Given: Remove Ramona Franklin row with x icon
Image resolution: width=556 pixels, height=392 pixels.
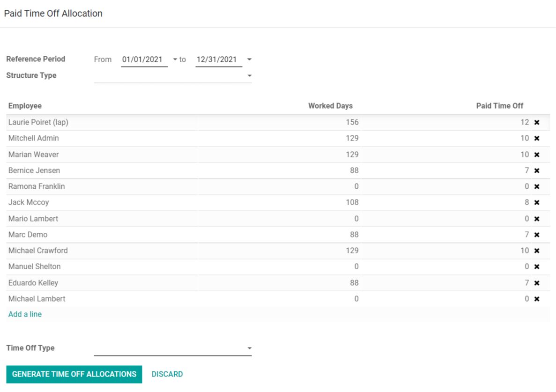Looking at the screenshot, I should pos(537,186).
